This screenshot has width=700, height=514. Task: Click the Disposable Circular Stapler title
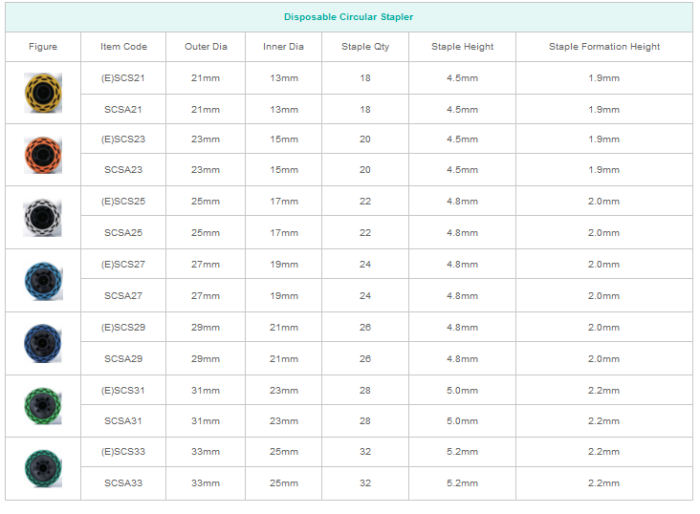(x=348, y=17)
